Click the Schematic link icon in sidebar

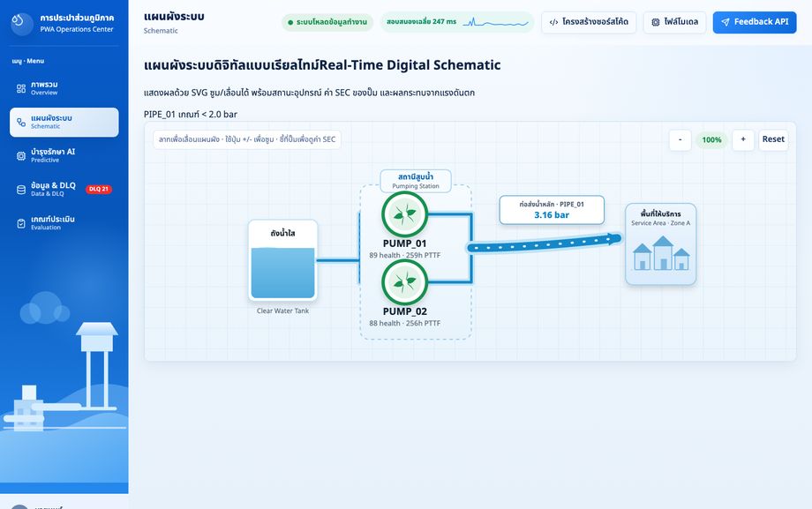20,123
